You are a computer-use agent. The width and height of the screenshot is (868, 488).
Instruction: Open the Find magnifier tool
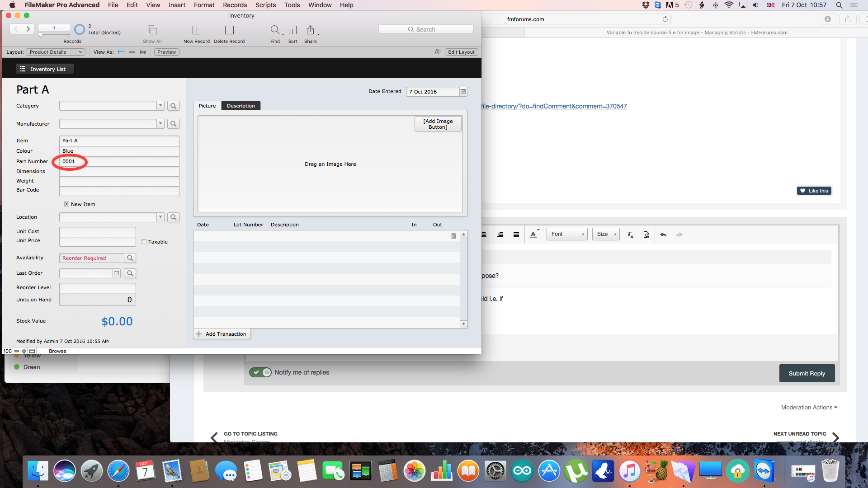point(275,30)
